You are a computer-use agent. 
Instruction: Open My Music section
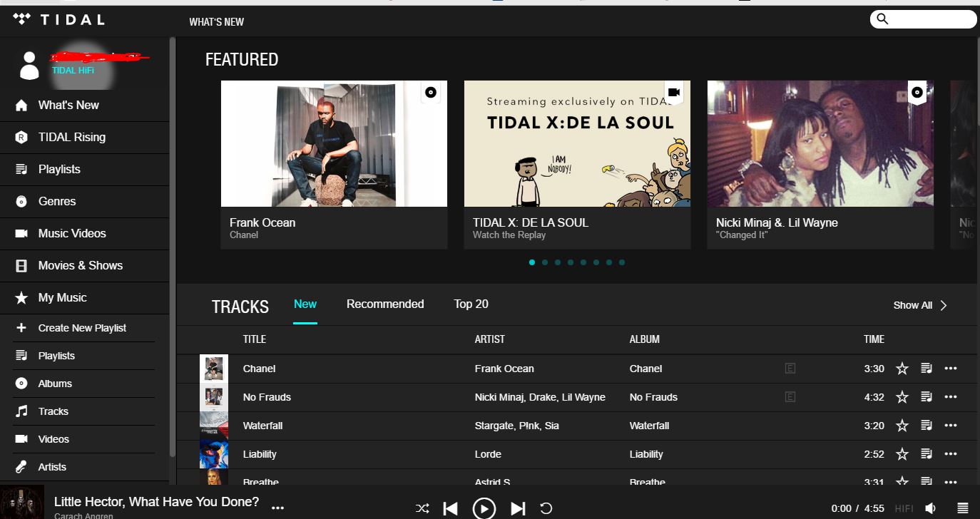[x=84, y=298]
